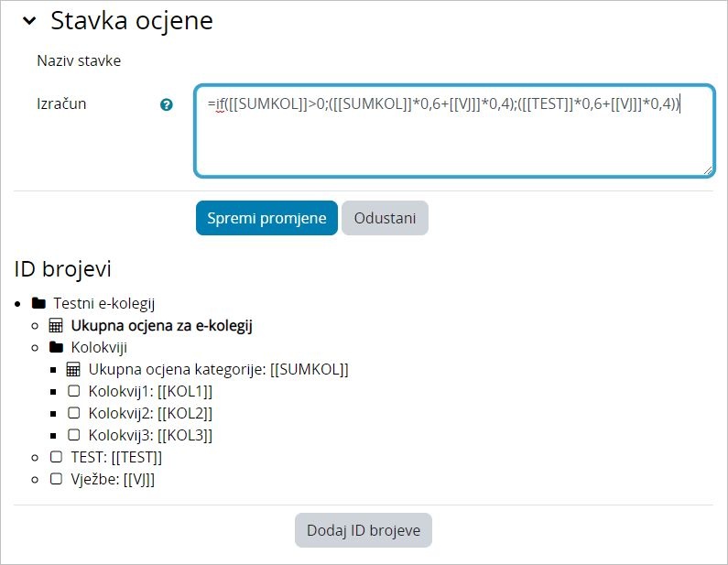
Task: Save changes with Spremi promjene button
Action: coord(266,218)
